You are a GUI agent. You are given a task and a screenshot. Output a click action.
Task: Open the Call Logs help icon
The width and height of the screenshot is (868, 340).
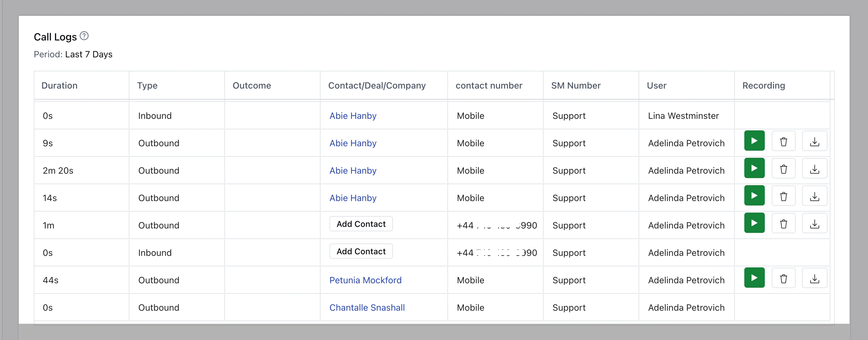[x=84, y=36]
